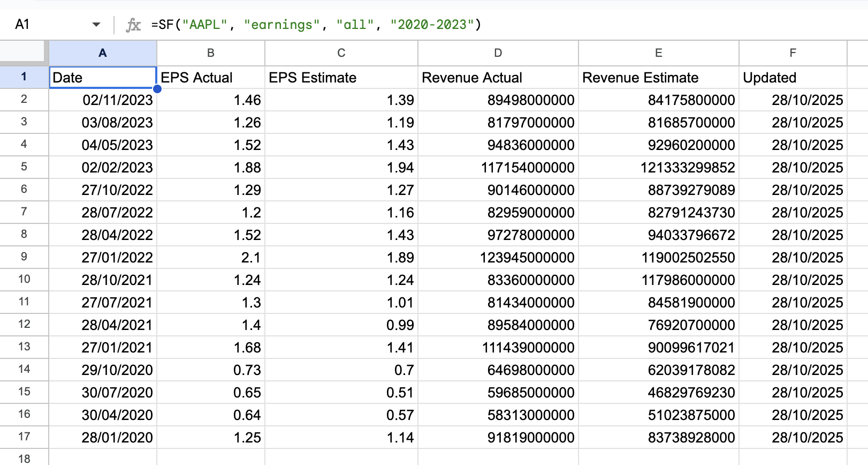Select the date cell 02/02/2023
The height and width of the screenshot is (465, 868).
tap(103, 167)
